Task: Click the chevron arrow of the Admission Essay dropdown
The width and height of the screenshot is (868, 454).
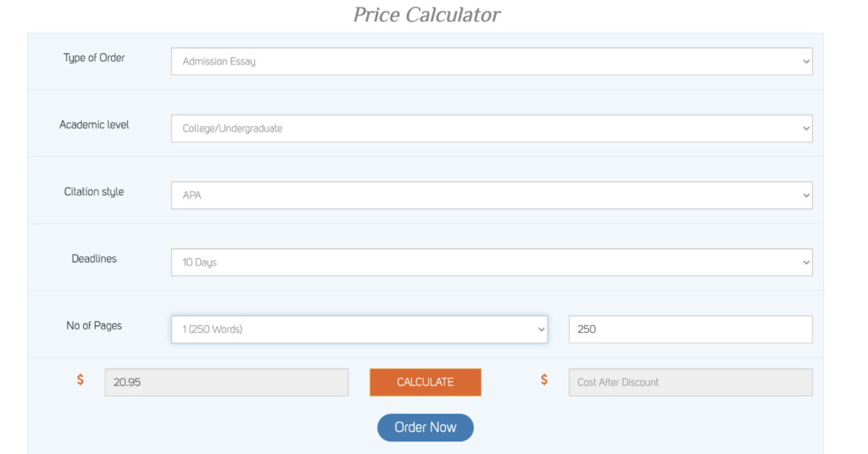Action: 806,62
